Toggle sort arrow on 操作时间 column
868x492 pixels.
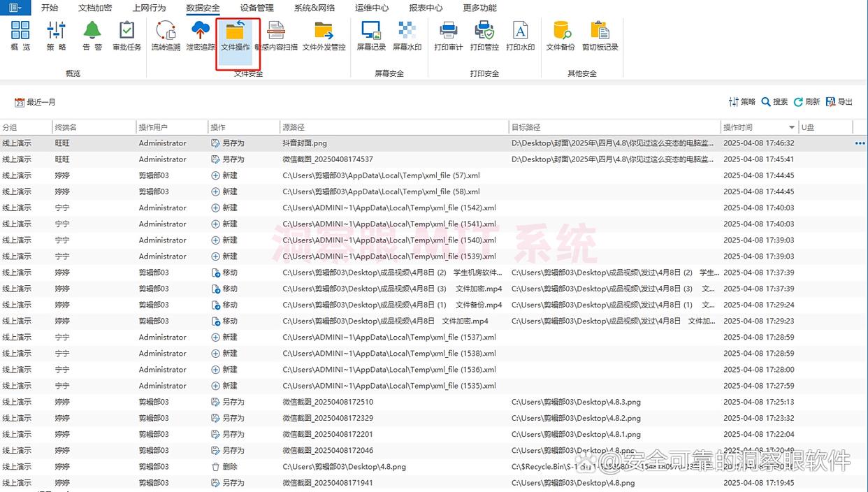(792, 127)
